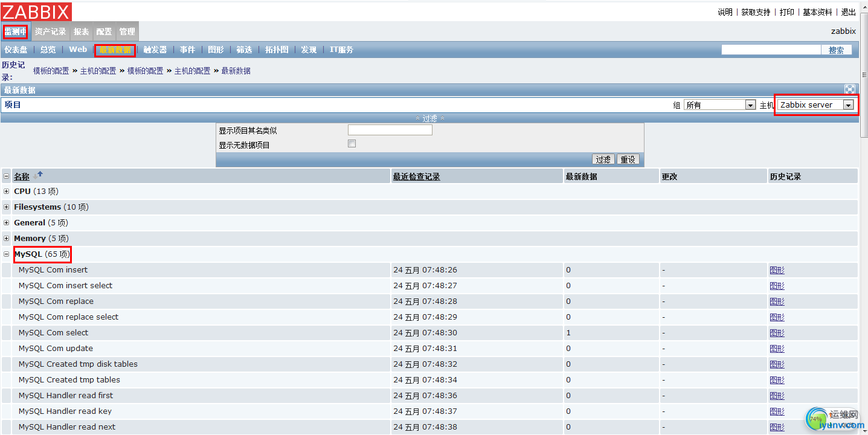Image resolution: width=868 pixels, height=435 pixels.
Task: Select 'MySQL Handler read next' row name
Action: (66, 427)
